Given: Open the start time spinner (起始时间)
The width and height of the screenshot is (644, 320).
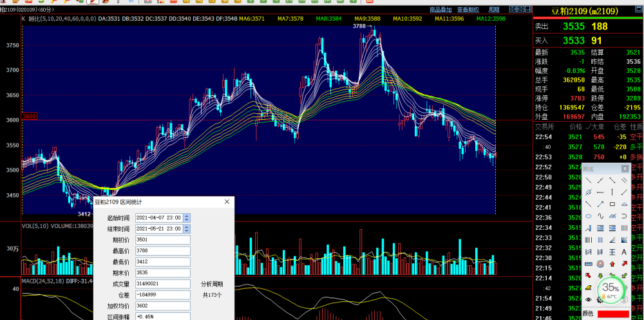Looking at the screenshot, I should pos(187,218).
